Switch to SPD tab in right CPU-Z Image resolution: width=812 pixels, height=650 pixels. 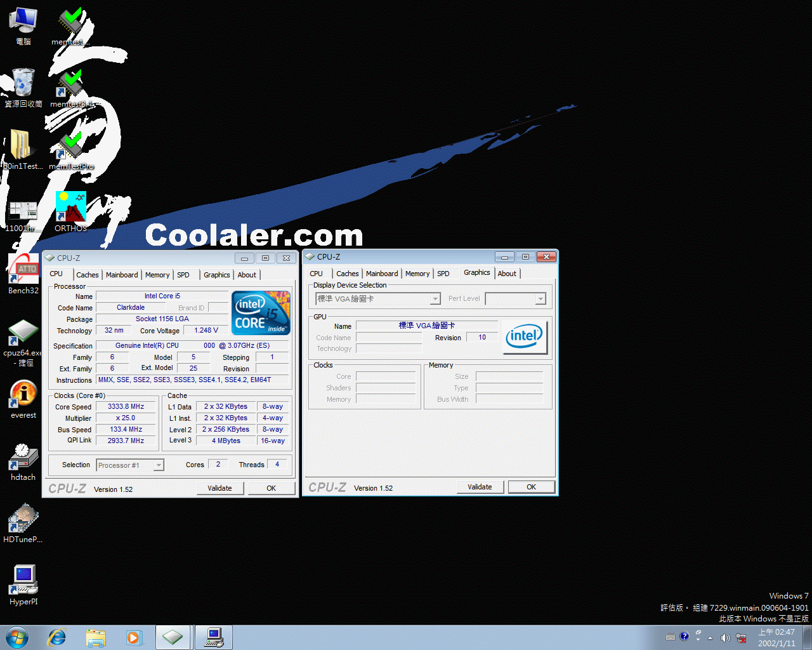point(443,274)
